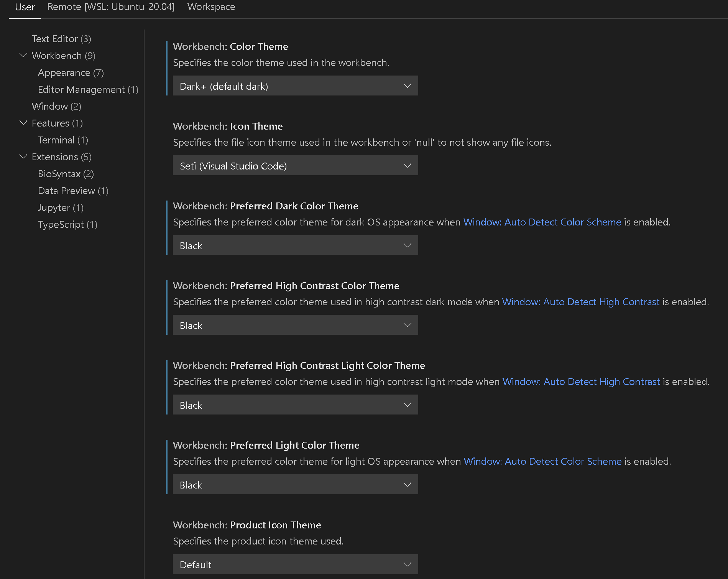Open the Workbench Color Theme dropdown

(x=295, y=86)
